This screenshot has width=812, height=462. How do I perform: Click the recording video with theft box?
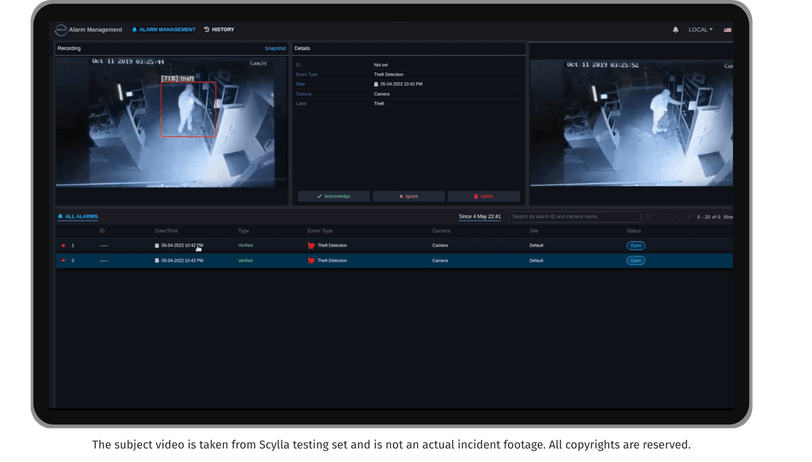tap(171, 122)
